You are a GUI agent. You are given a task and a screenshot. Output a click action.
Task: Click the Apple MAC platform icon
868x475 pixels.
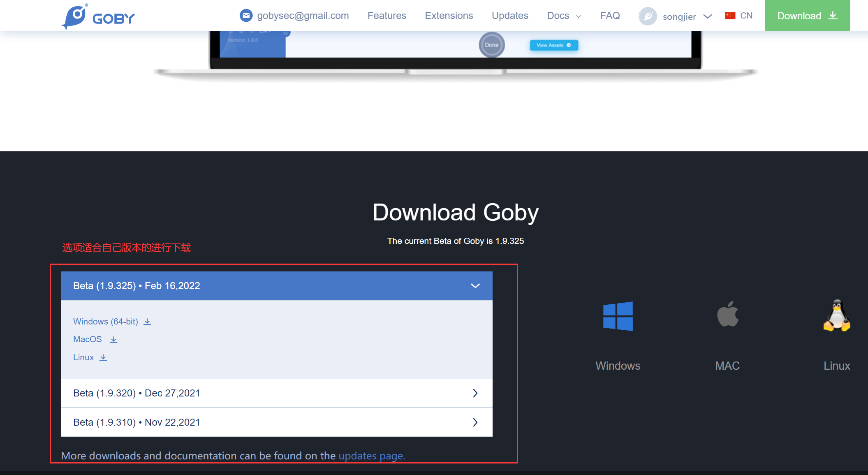[x=727, y=315]
